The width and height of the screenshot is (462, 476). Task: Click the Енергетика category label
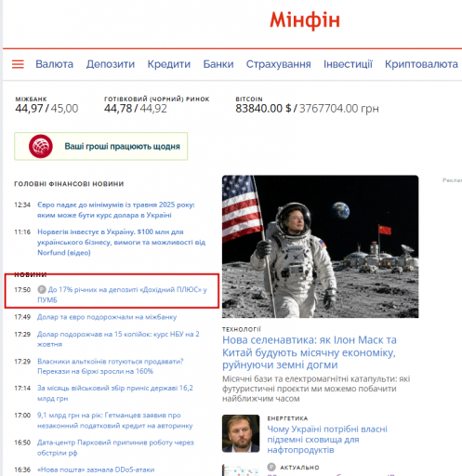click(287, 418)
